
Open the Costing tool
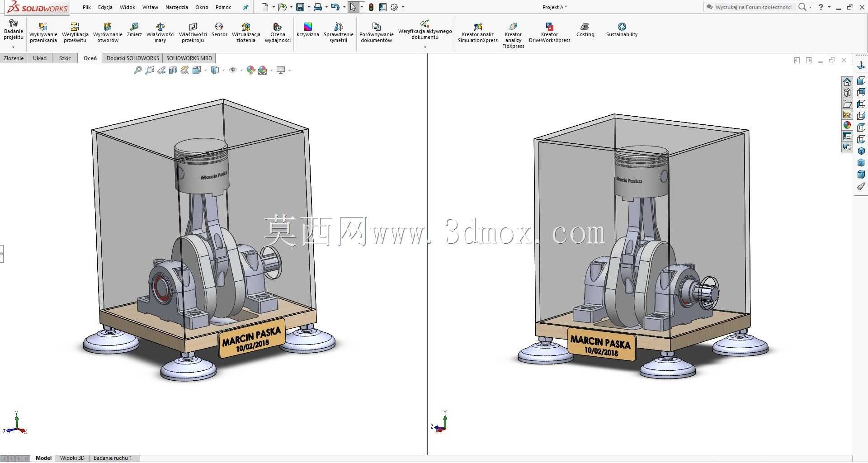pyautogui.click(x=585, y=30)
